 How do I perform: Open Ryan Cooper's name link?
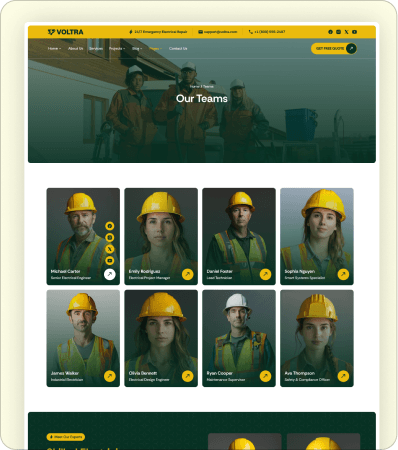click(220, 373)
